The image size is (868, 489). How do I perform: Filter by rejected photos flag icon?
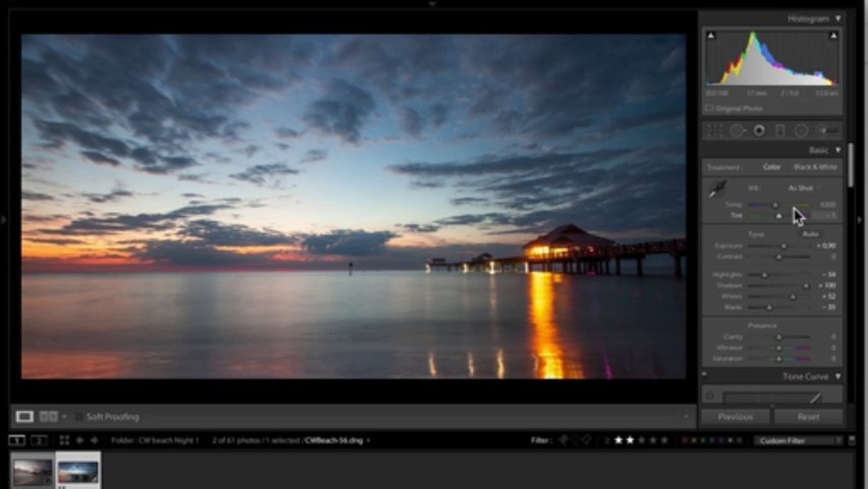point(587,441)
